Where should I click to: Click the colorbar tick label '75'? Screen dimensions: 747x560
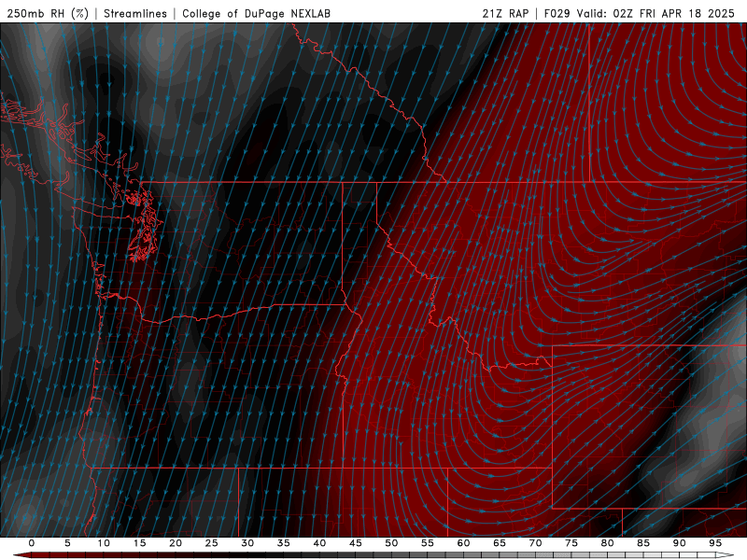pos(571,543)
